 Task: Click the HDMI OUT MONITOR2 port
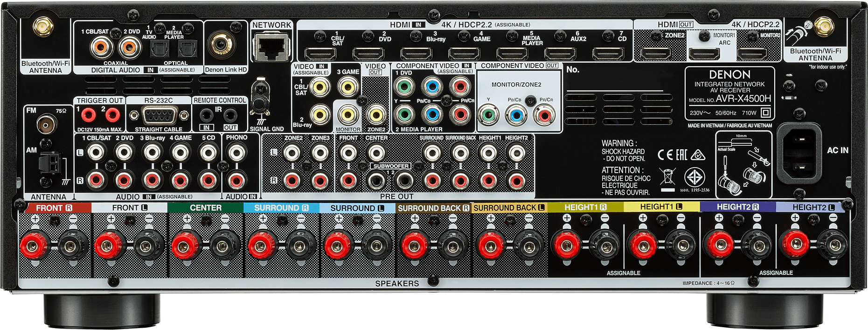tap(752, 54)
